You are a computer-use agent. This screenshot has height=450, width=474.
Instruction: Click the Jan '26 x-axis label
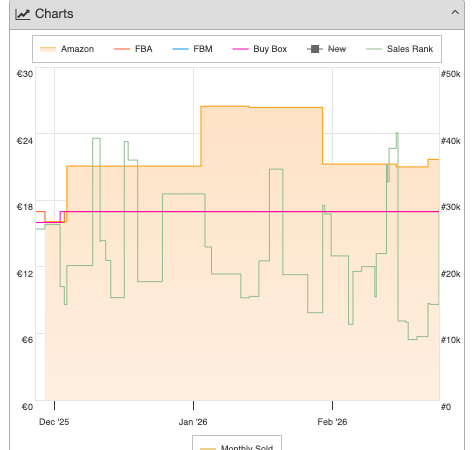tap(193, 422)
